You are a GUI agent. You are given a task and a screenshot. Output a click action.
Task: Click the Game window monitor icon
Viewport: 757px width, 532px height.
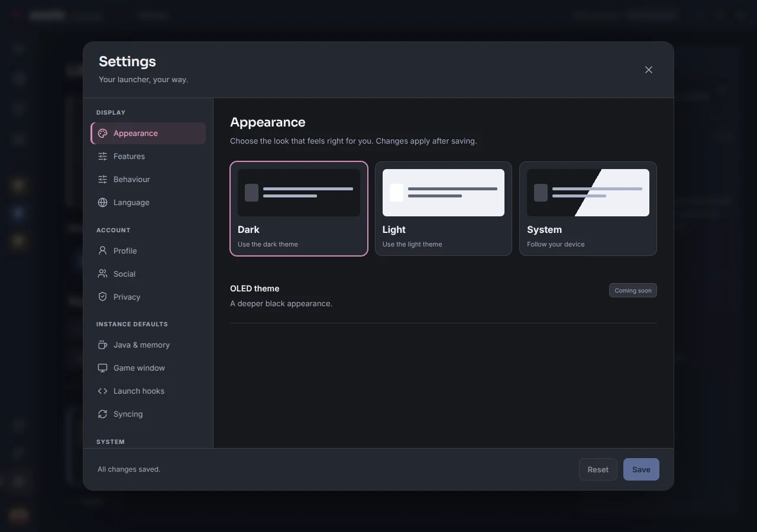coord(102,368)
